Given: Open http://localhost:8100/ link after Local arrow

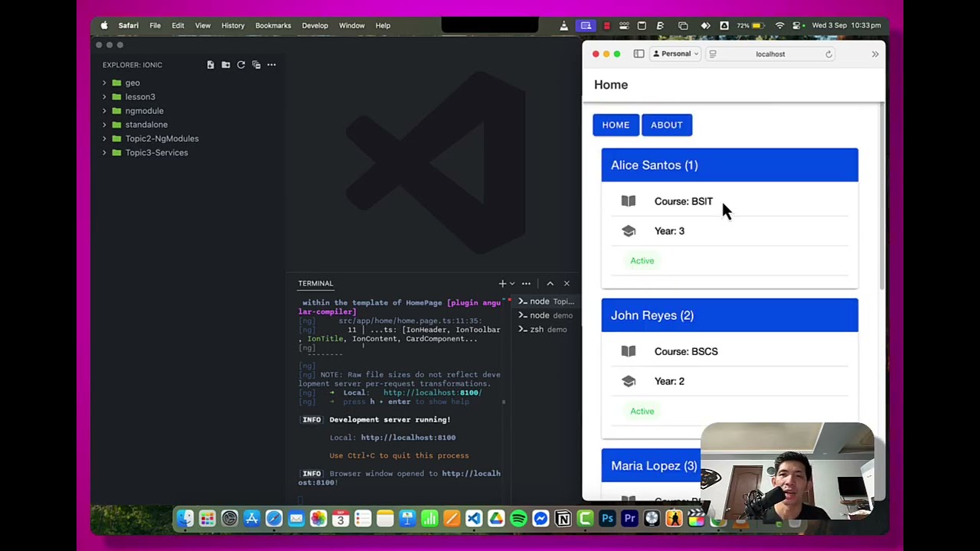Looking at the screenshot, I should point(432,393).
